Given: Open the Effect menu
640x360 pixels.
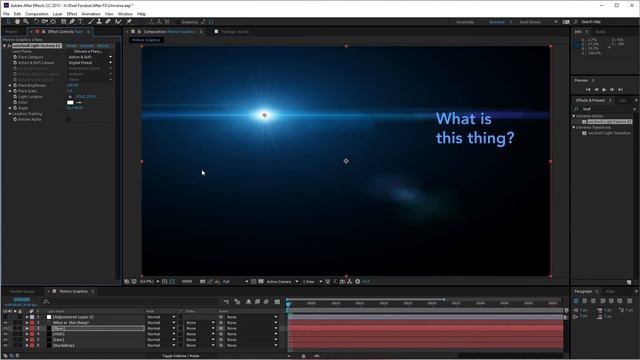Looking at the screenshot, I should coord(72,14).
